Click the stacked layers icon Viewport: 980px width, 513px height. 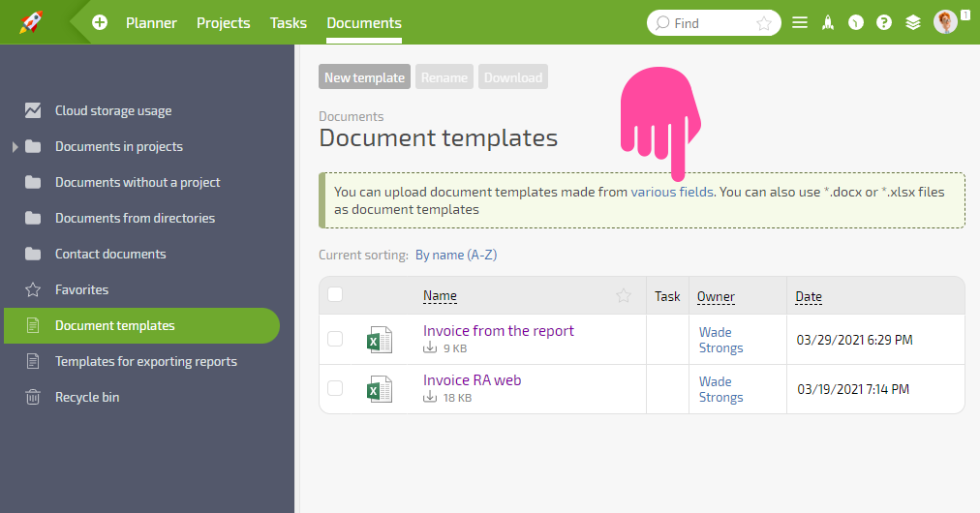(x=913, y=23)
